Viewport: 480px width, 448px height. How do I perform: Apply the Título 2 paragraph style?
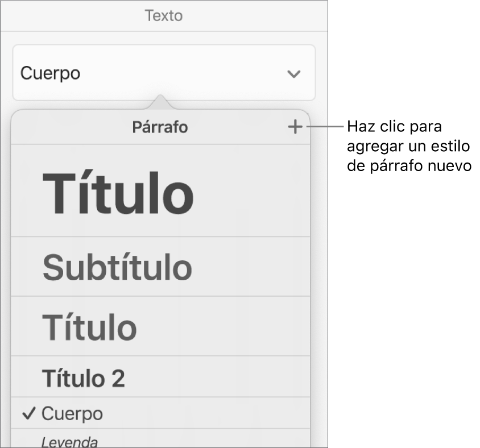coord(84,378)
